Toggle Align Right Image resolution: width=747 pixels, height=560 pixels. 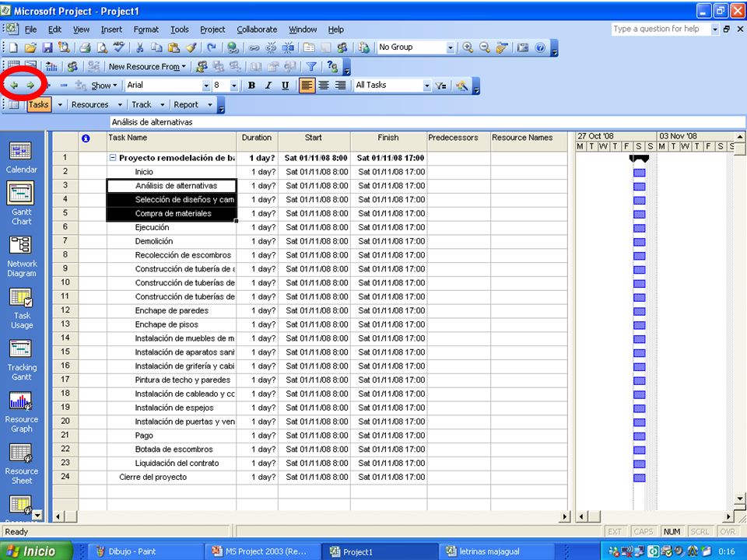click(x=340, y=86)
